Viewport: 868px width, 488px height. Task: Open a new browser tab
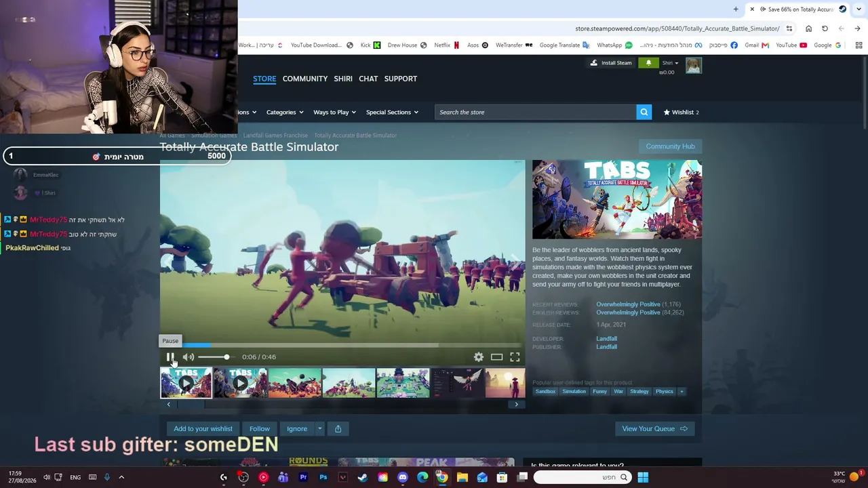click(736, 9)
